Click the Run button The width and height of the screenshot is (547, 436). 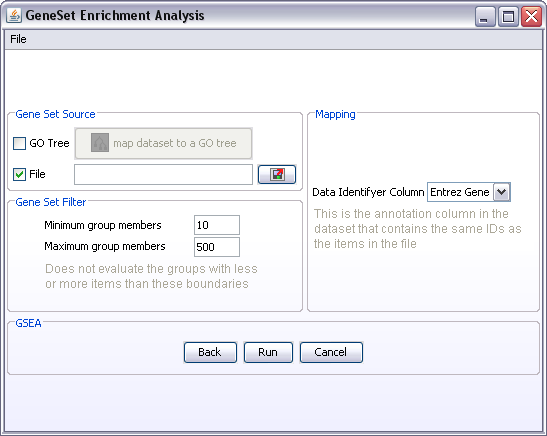tap(268, 352)
